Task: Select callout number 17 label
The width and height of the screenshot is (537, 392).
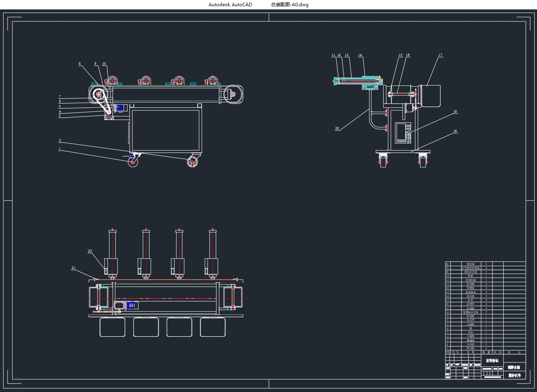Action: [441, 55]
